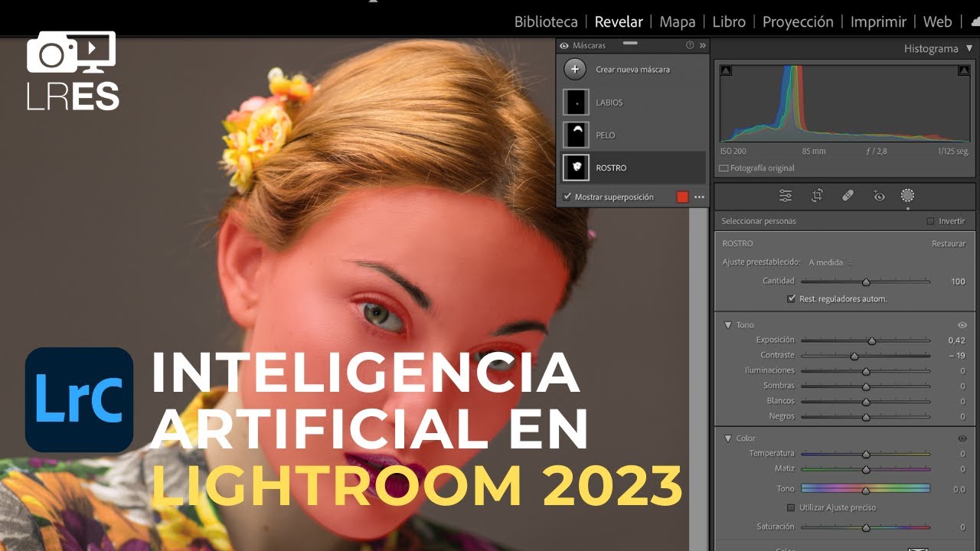
Task: Click the Cantidad slider handle
Action: (x=866, y=282)
